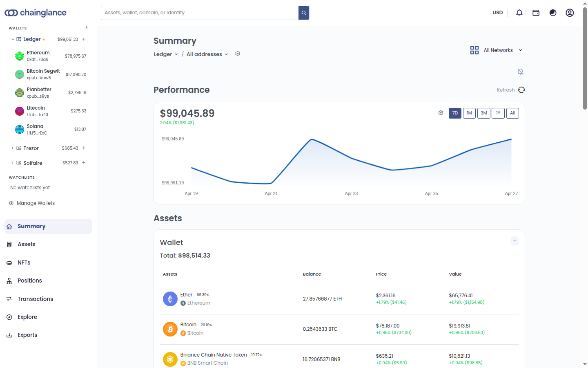
Task: Open the All Networks dropdown
Action: tap(496, 50)
